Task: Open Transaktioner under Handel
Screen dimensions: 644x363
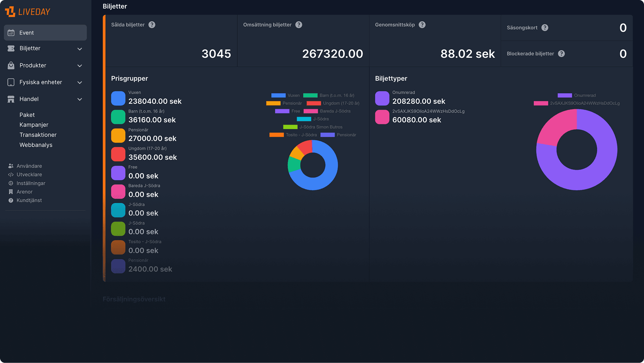Action: click(x=38, y=135)
